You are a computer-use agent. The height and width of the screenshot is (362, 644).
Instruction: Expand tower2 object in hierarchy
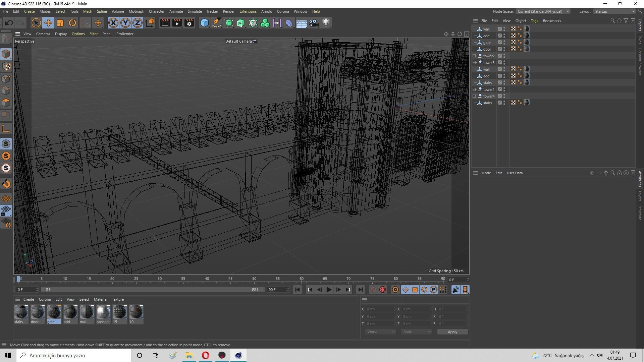(x=474, y=56)
